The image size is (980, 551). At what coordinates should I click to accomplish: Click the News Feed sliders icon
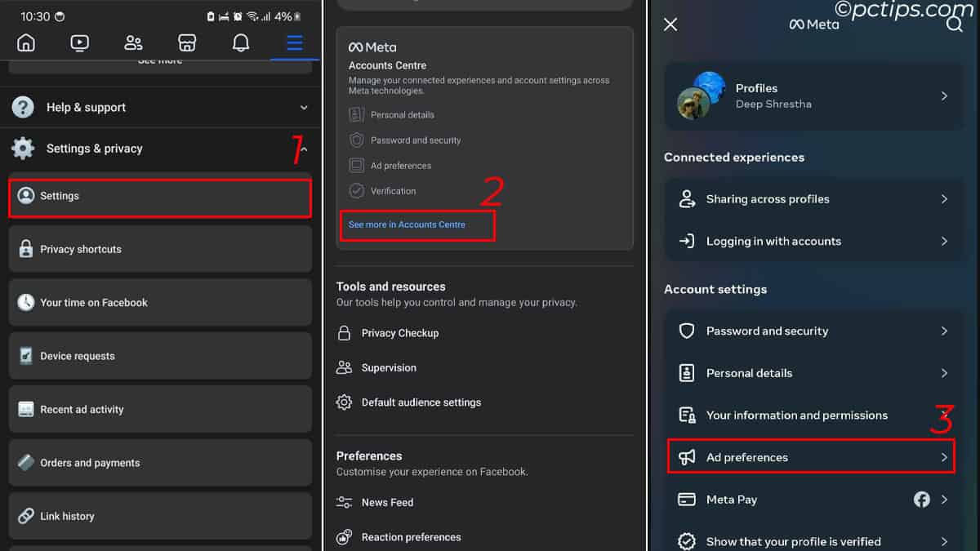(x=344, y=503)
